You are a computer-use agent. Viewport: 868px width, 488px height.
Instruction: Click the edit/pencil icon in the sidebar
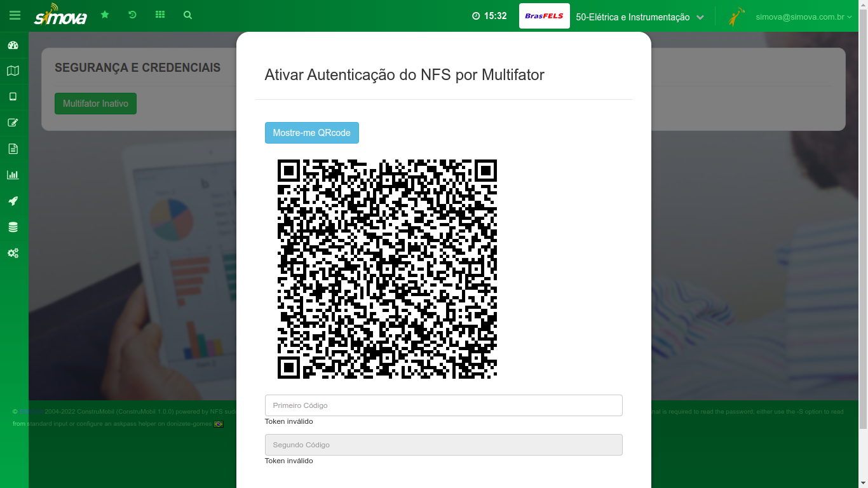(13, 123)
